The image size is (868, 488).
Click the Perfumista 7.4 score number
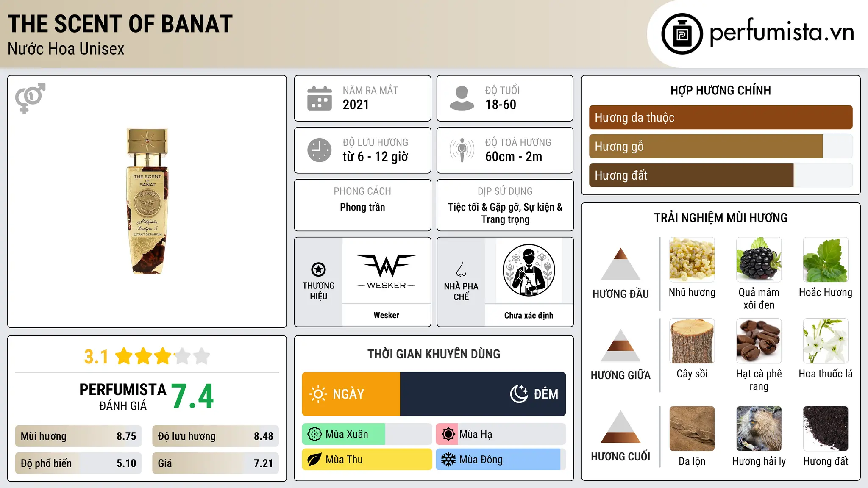click(x=192, y=396)
